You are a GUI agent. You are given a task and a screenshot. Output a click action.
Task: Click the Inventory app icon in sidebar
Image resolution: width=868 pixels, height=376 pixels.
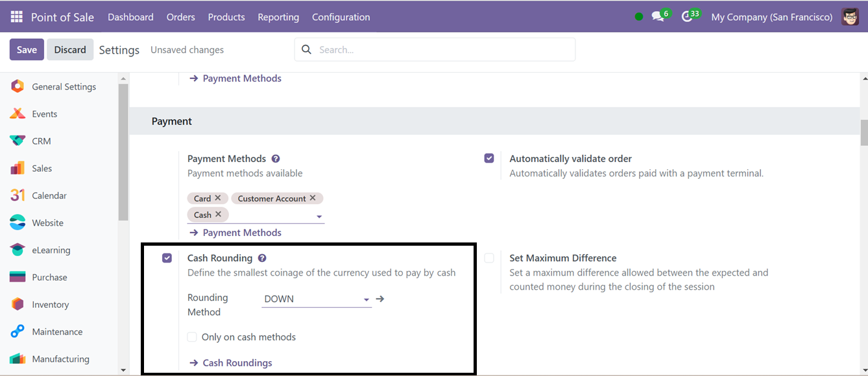[x=18, y=304]
